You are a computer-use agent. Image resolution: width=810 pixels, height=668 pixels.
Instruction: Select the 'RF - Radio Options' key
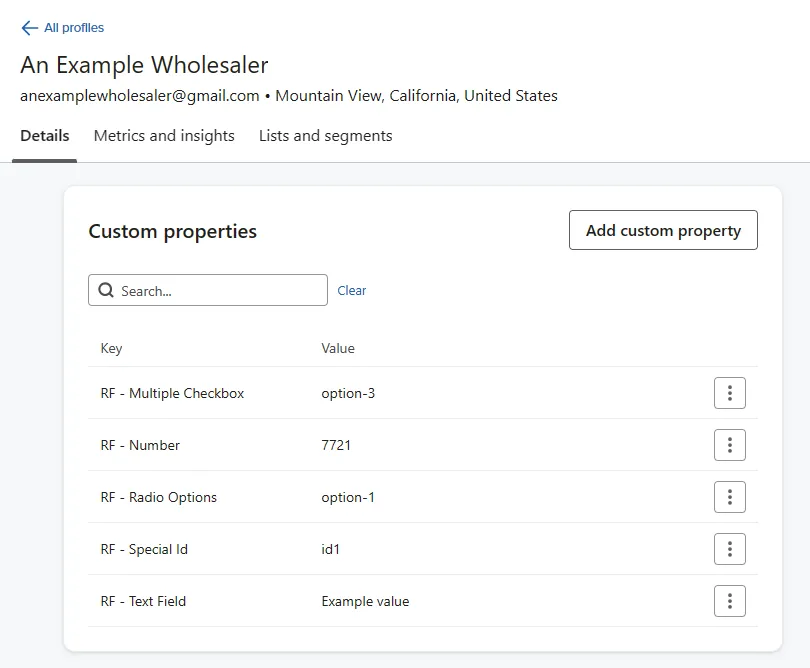point(159,498)
